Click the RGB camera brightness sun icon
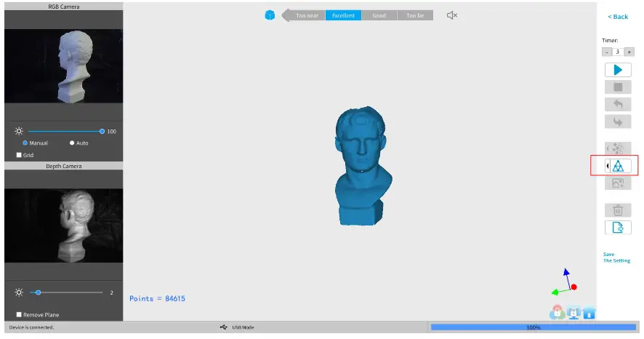The width and height of the screenshot is (644, 339). [x=19, y=131]
